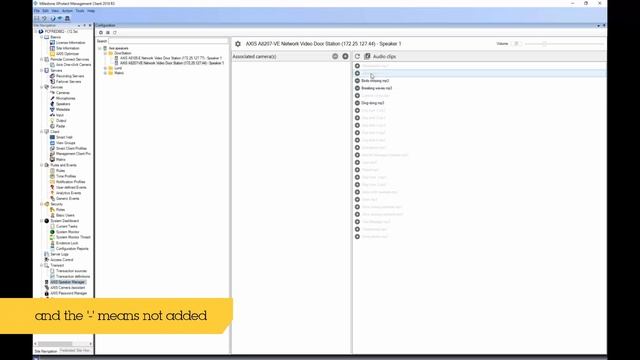Click the Audio clips refresh icon
640x360 pixels.
[357, 56]
